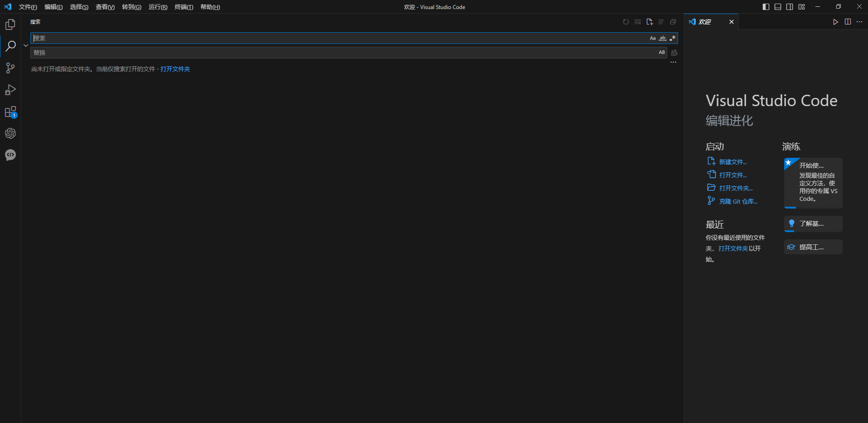Open the Run and Debug view
Screen dimensions: 868x423
coord(10,90)
